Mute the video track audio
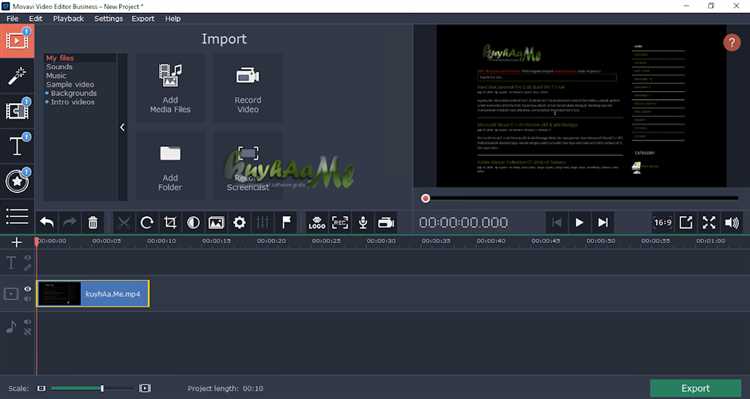750x399 pixels. 28,299
